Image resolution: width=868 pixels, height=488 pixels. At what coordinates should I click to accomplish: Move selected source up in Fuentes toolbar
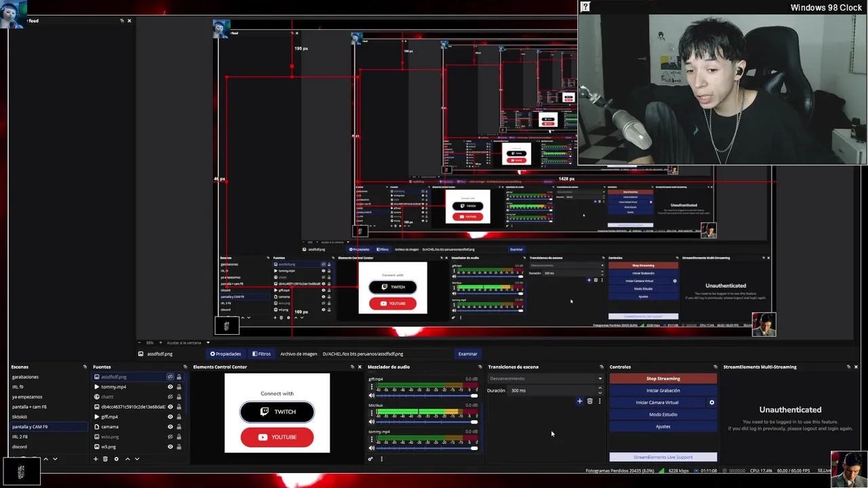point(127,459)
